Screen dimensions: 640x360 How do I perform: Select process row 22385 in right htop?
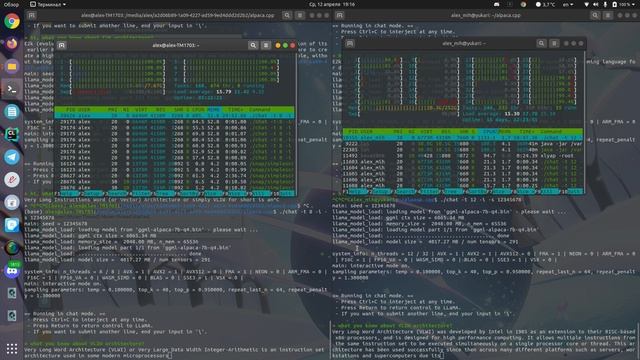463,150
